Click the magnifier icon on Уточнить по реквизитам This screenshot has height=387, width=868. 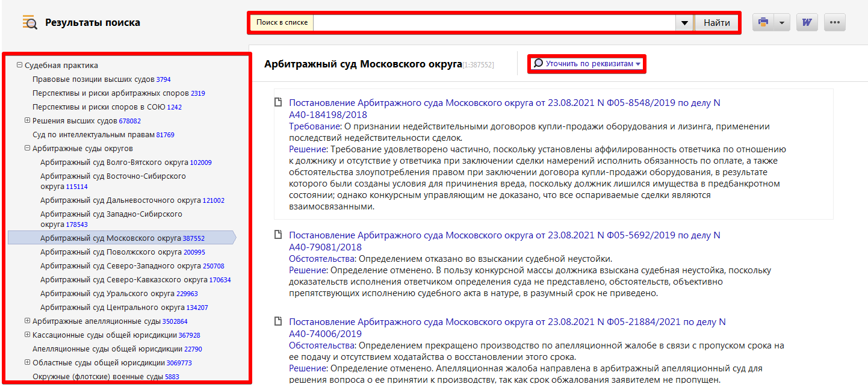538,63
